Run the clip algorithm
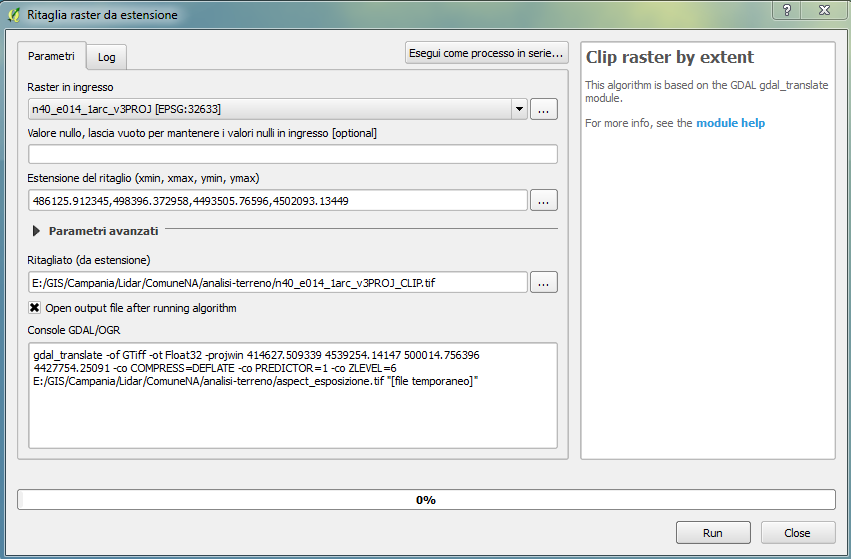Image resolution: width=851 pixels, height=559 pixels. (713, 532)
